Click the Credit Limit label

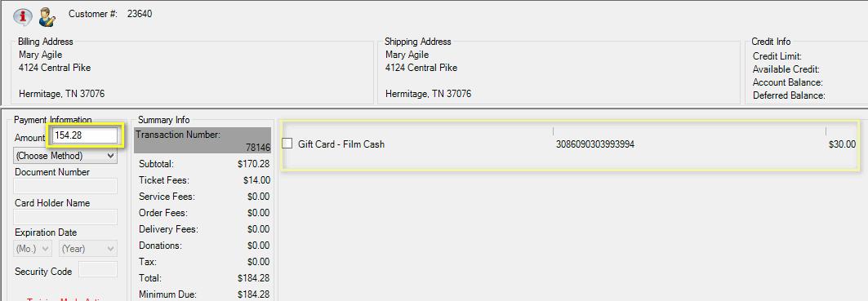pos(777,56)
